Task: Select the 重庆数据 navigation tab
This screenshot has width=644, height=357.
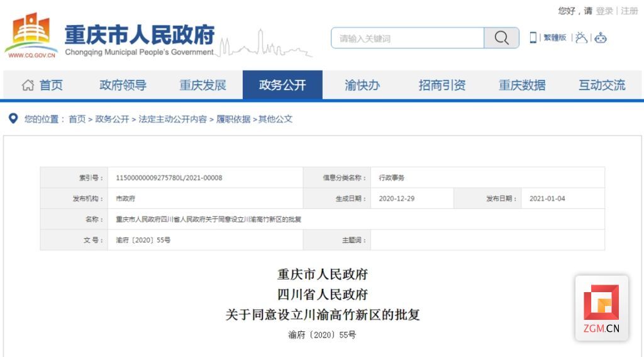Action: point(522,85)
